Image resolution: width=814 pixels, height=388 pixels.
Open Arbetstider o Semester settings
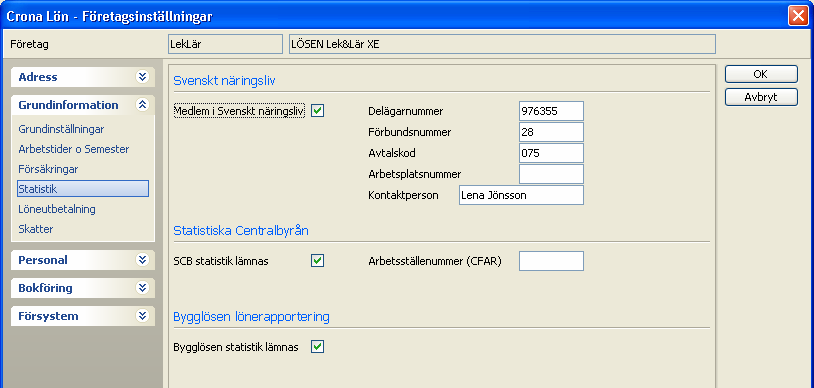[x=74, y=149]
